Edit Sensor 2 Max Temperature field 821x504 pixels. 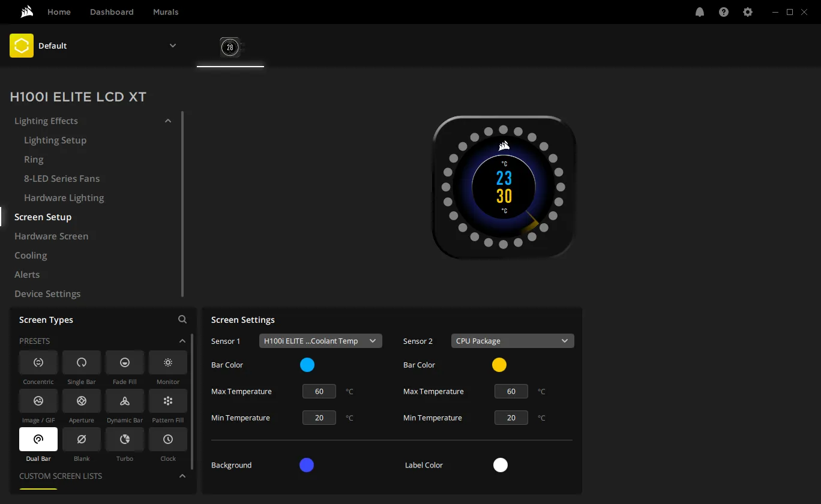(x=511, y=391)
